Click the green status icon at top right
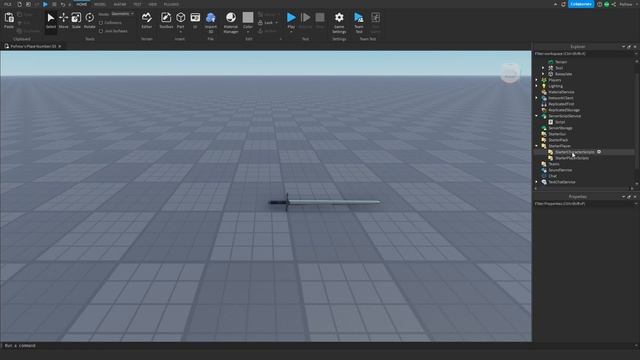 (x=607, y=4)
